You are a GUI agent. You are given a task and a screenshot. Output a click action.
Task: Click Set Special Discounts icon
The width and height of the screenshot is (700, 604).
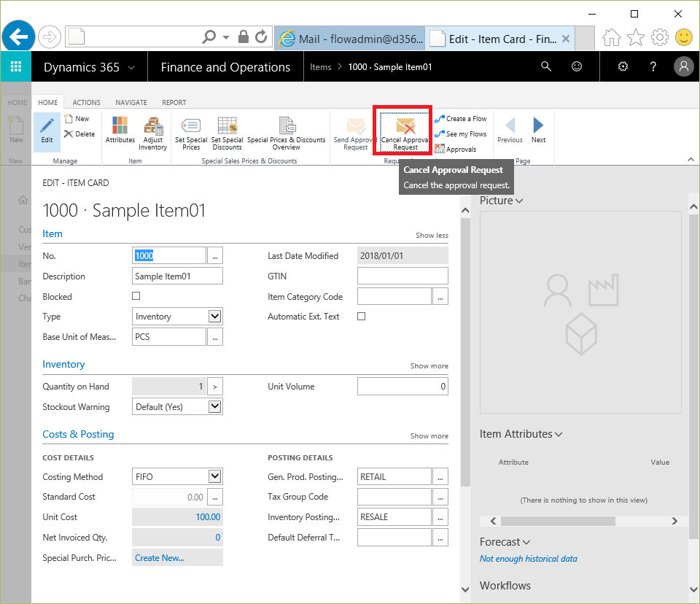(x=227, y=133)
